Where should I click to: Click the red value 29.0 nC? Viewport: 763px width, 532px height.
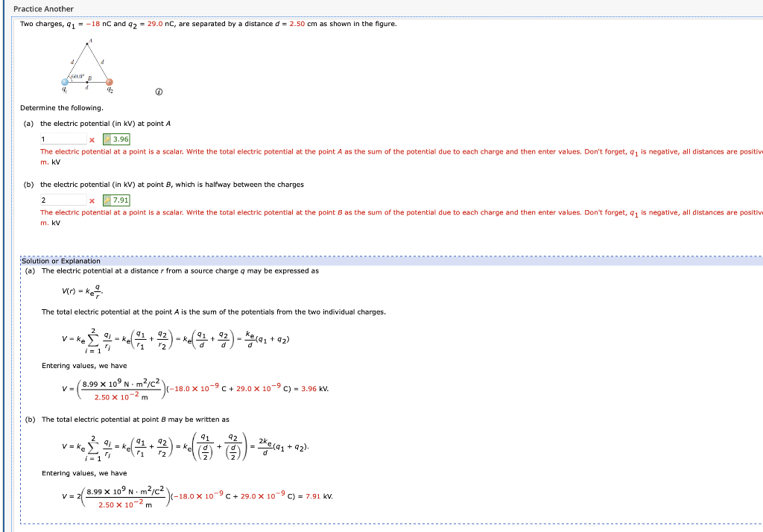click(161, 24)
